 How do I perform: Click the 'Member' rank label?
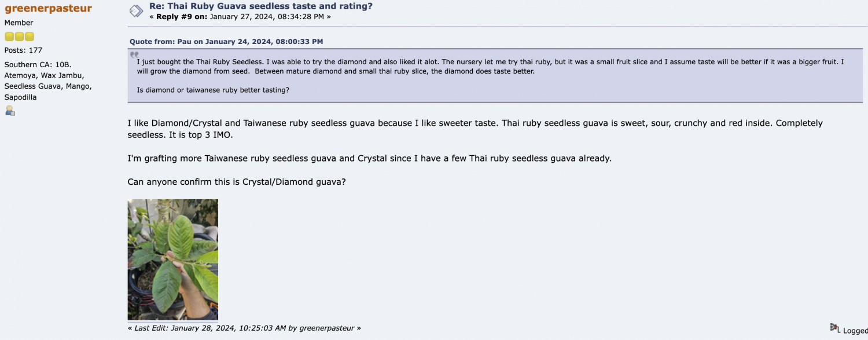click(19, 23)
